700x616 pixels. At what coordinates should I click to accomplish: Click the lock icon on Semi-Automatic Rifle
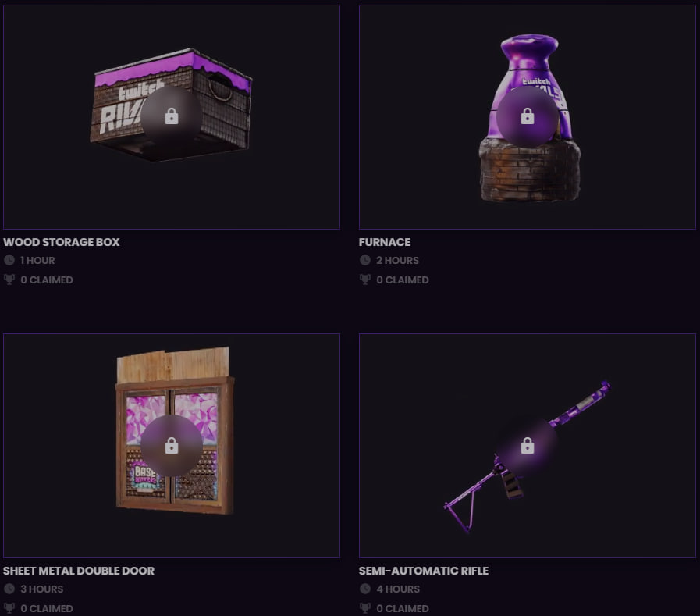[528, 445]
